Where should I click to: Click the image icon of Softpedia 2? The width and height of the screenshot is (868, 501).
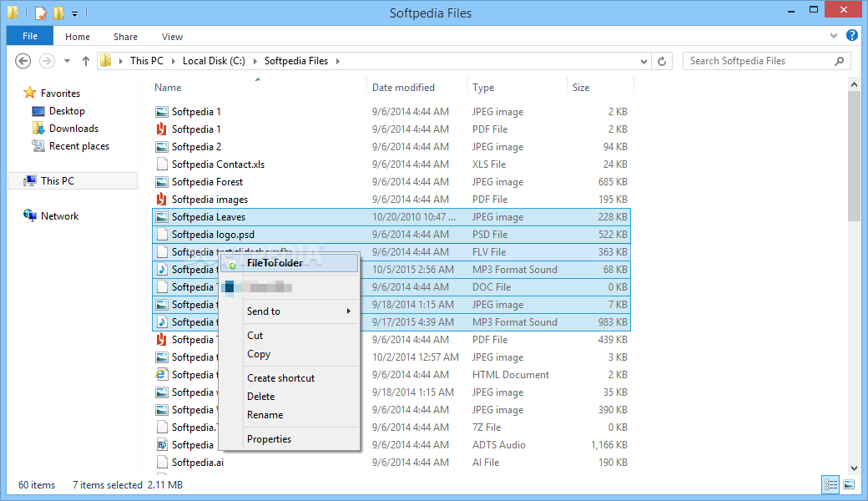tap(162, 147)
